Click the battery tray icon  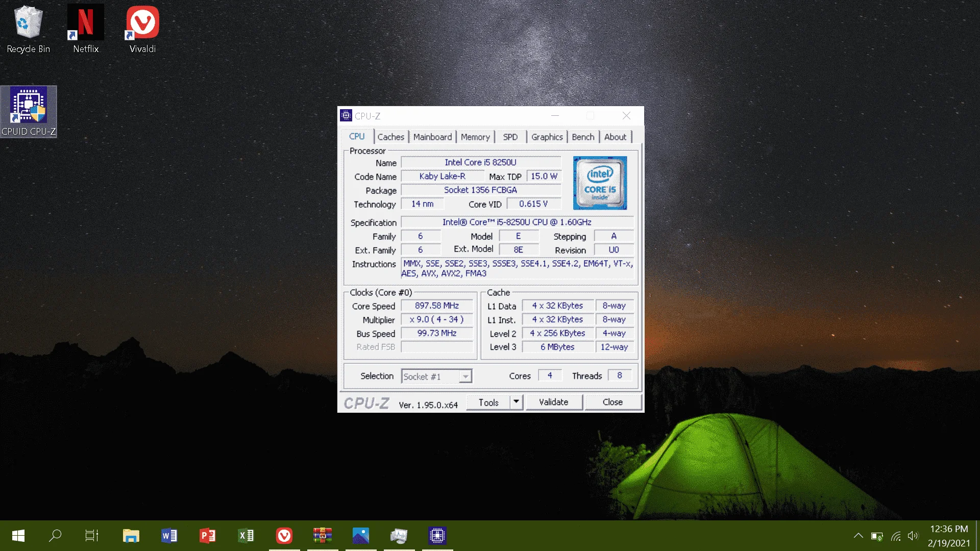[x=877, y=536]
